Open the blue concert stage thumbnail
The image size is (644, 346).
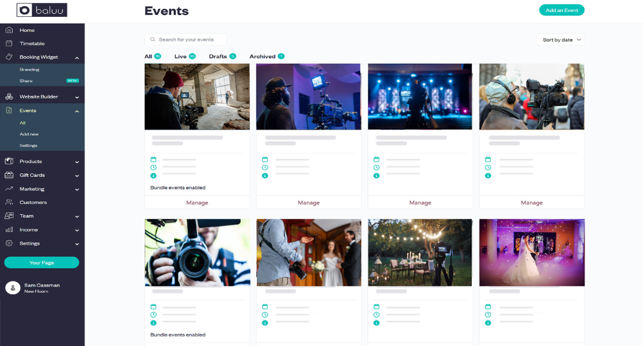click(x=420, y=97)
